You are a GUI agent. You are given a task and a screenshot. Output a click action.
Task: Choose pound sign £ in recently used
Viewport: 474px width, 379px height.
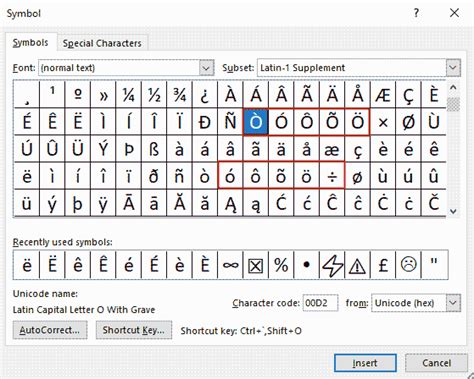(383, 265)
